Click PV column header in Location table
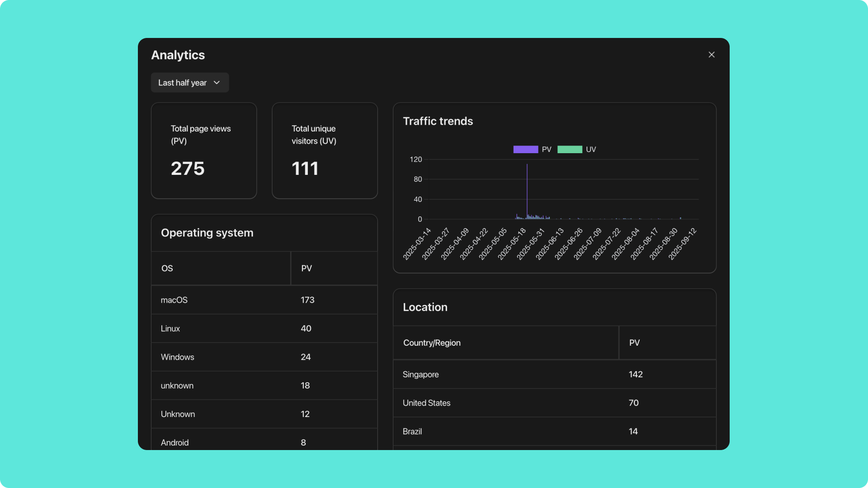 (x=634, y=343)
